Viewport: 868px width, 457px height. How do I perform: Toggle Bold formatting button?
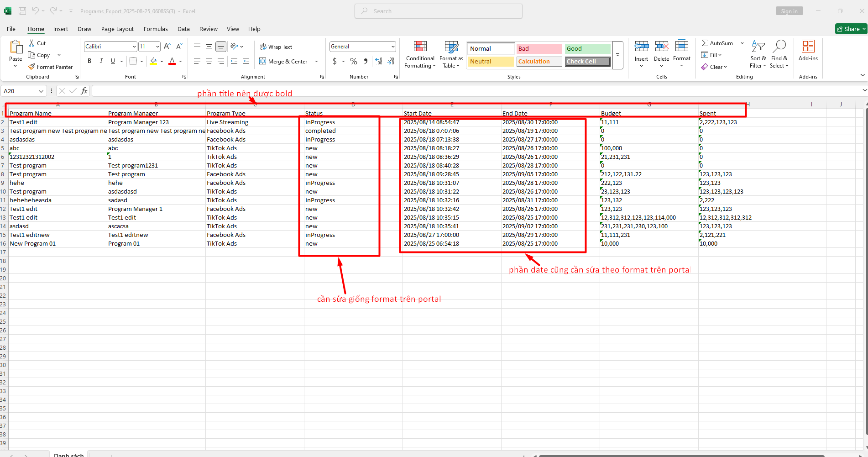tap(89, 61)
